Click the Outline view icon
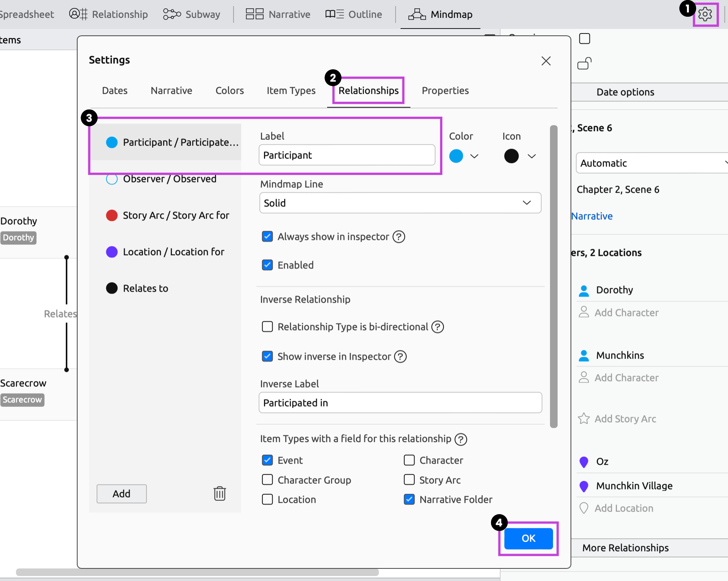728x581 pixels. tap(335, 14)
